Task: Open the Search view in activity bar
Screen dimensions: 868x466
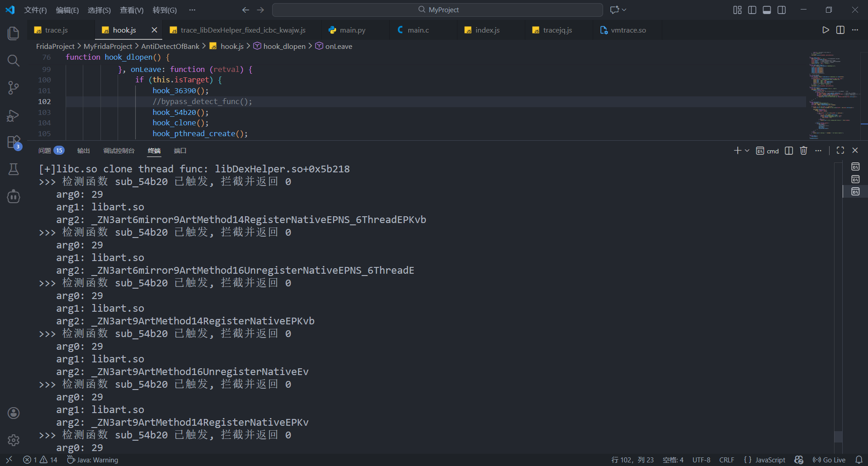Action: coord(14,61)
